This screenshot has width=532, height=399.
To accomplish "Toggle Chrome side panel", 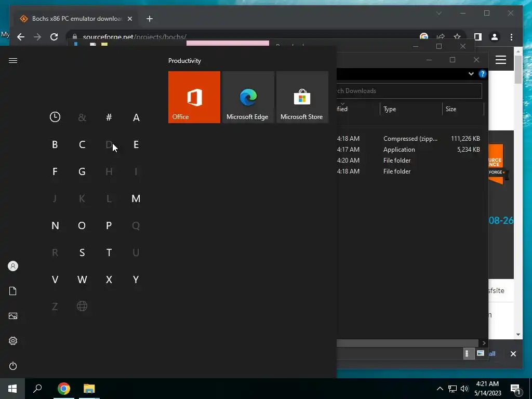I will point(478,37).
